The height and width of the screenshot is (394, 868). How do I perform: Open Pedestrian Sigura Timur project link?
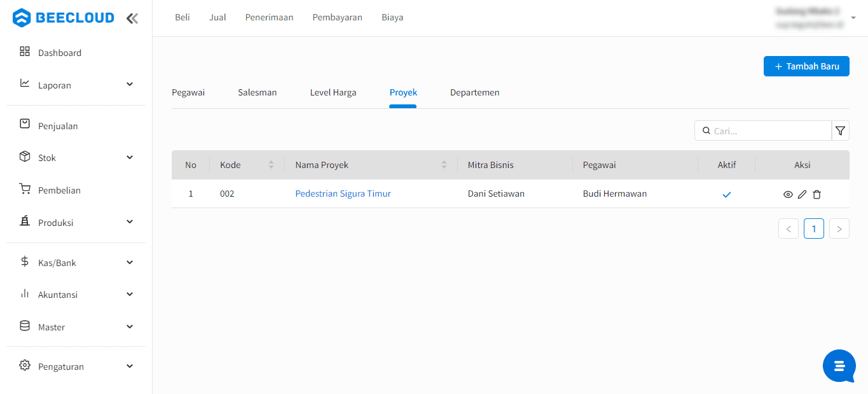click(343, 194)
